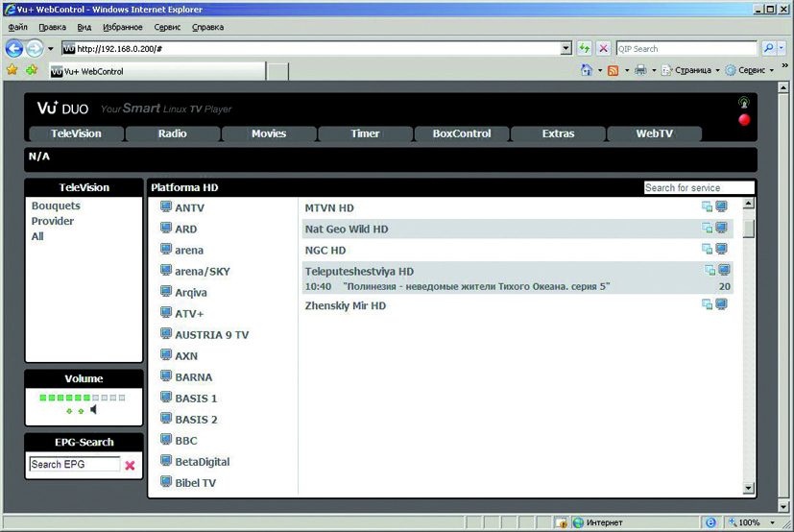This screenshot has height=532, width=794.
Task: Clear EPG search with red X
Action: pyautogui.click(x=131, y=465)
